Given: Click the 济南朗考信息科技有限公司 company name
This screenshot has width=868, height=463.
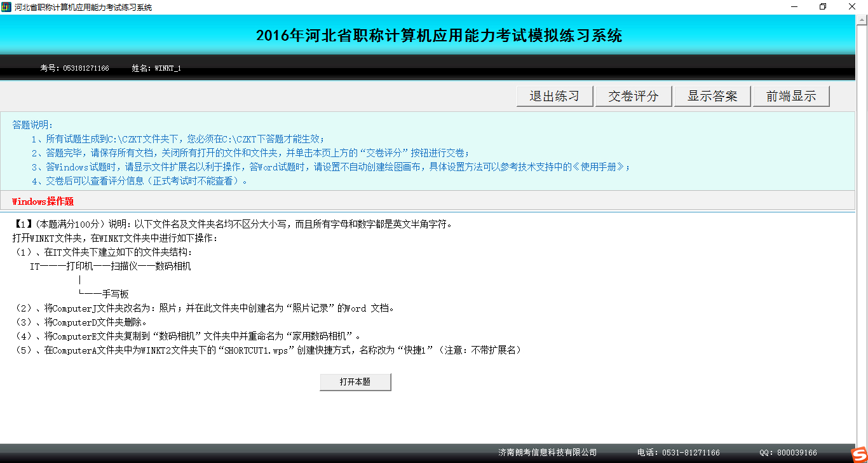Looking at the screenshot, I should [x=547, y=453].
